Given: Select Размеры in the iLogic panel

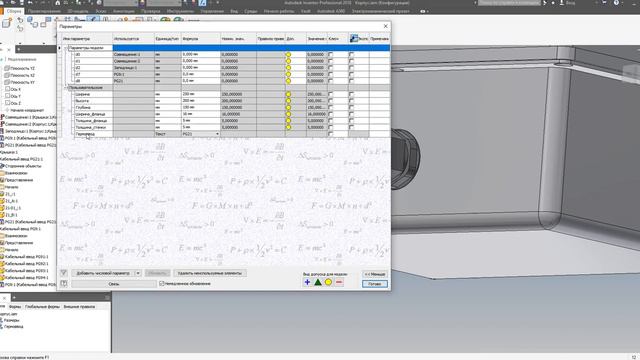Looking at the screenshot, I should [x=11, y=320].
